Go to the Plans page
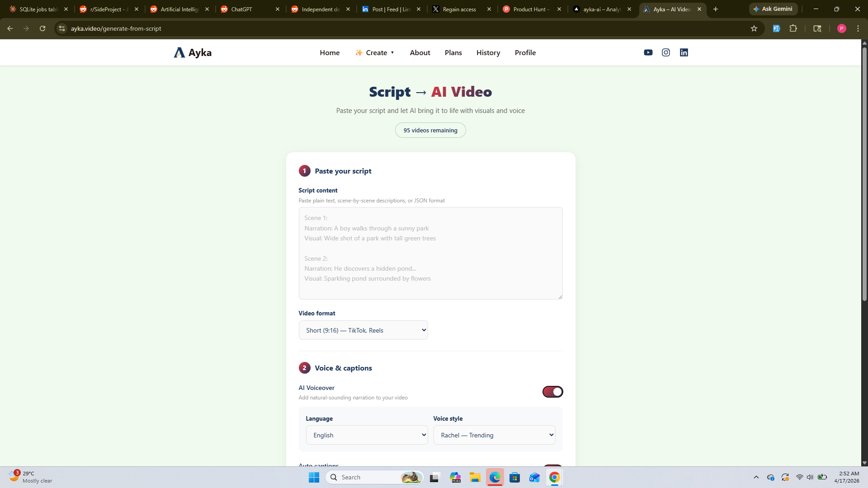Image resolution: width=868 pixels, height=488 pixels. [453, 52]
